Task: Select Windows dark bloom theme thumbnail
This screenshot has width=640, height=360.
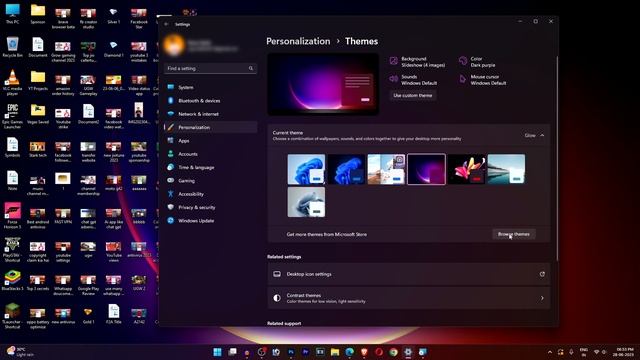Action: [x=346, y=169]
